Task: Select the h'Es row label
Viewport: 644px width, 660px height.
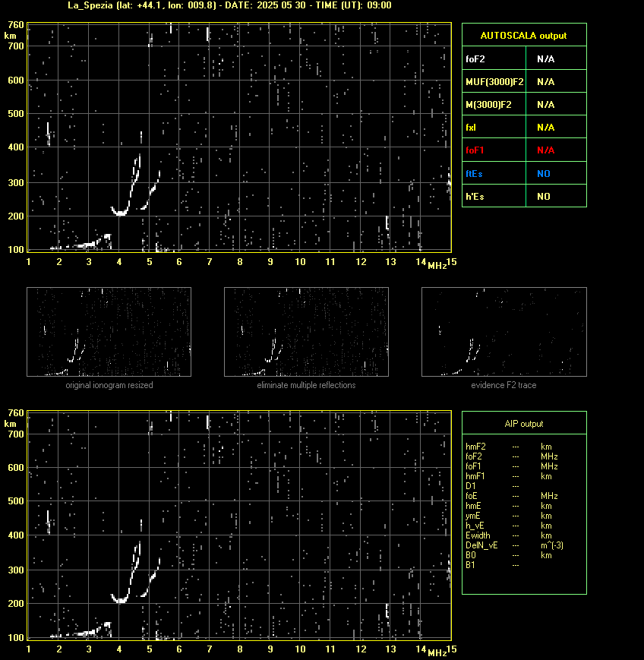Action: 475,196
